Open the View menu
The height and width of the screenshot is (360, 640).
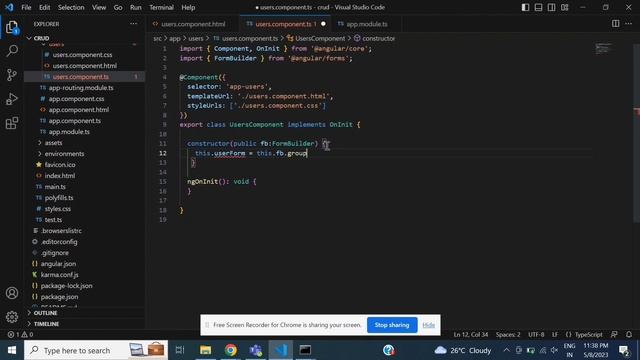[x=99, y=7]
